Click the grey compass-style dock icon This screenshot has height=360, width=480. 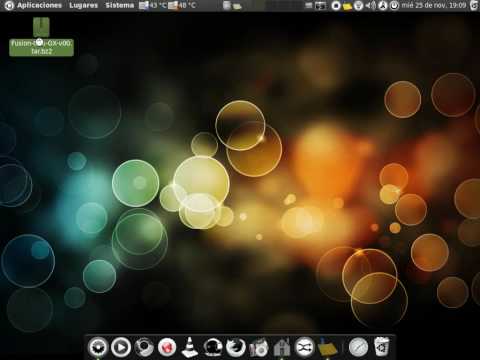click(x=358, y=347)
